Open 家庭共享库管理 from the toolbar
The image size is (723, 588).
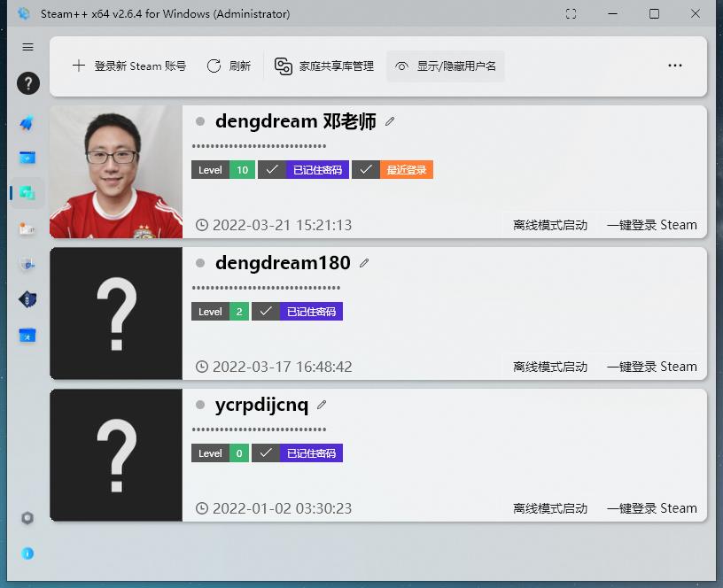[x=328, y=65]
